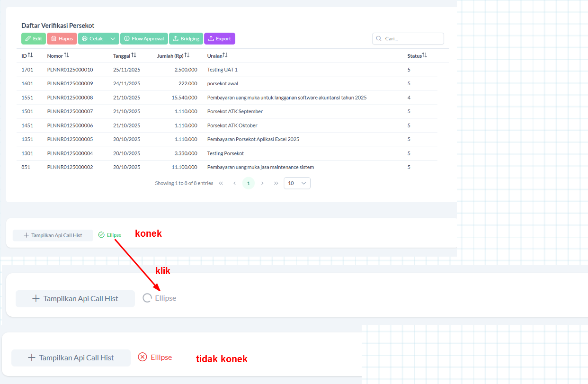This screenshot has height=384, width=588.
Task: Click amount 11.100.000 cell
Action: click(185, 167)
